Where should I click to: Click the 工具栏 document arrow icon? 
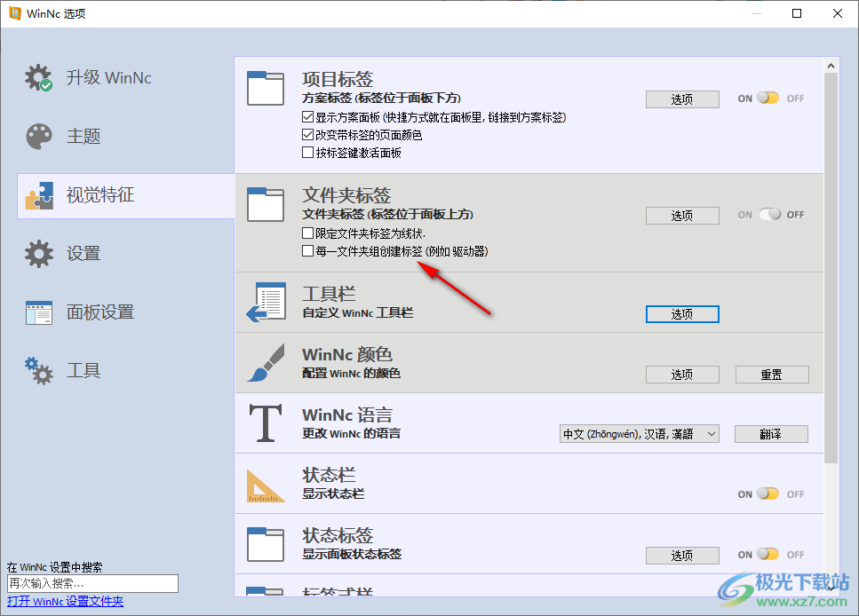coord(266,302)
